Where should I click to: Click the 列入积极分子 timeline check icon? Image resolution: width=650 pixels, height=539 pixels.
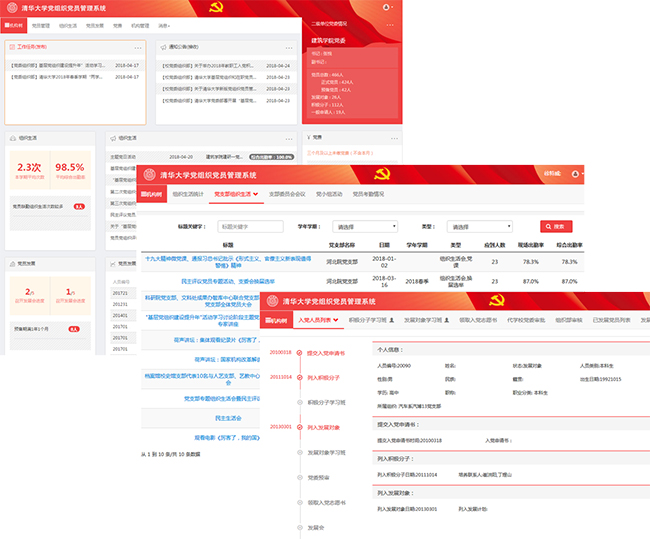pyautogui.click(x=299, y=378)
